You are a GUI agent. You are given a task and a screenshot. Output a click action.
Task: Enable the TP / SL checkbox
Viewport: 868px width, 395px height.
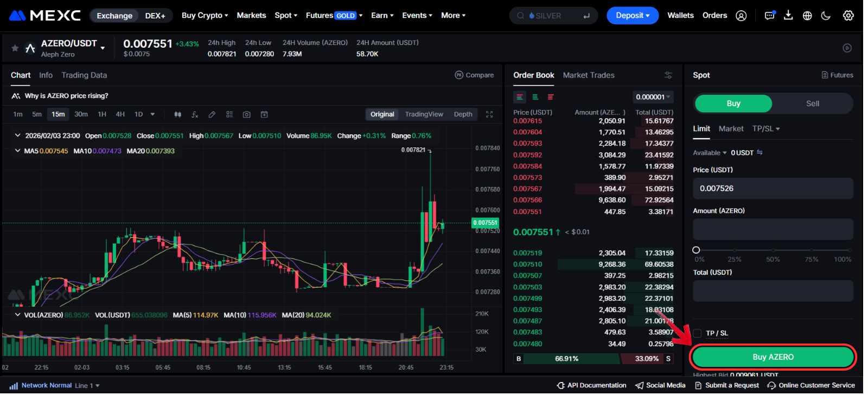[698, 333]
